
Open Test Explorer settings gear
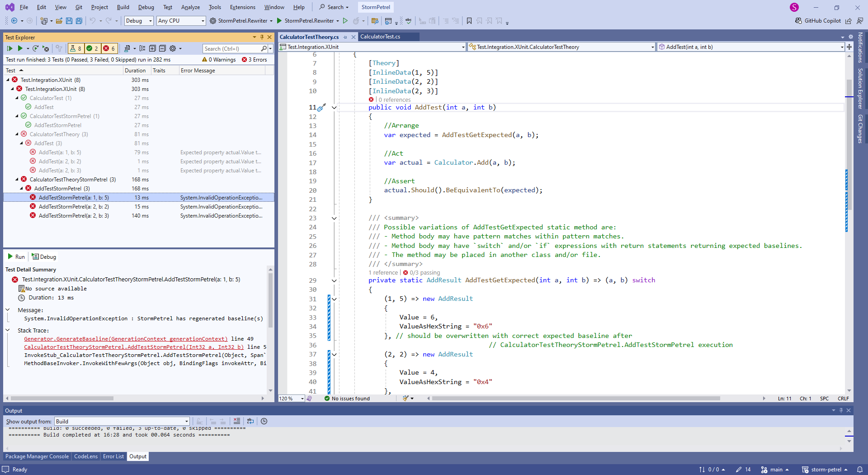(x=173, y=48)
